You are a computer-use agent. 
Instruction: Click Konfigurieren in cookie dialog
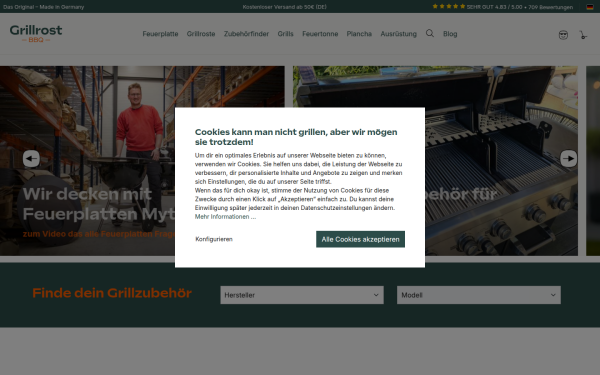click(x=214, y=239)
